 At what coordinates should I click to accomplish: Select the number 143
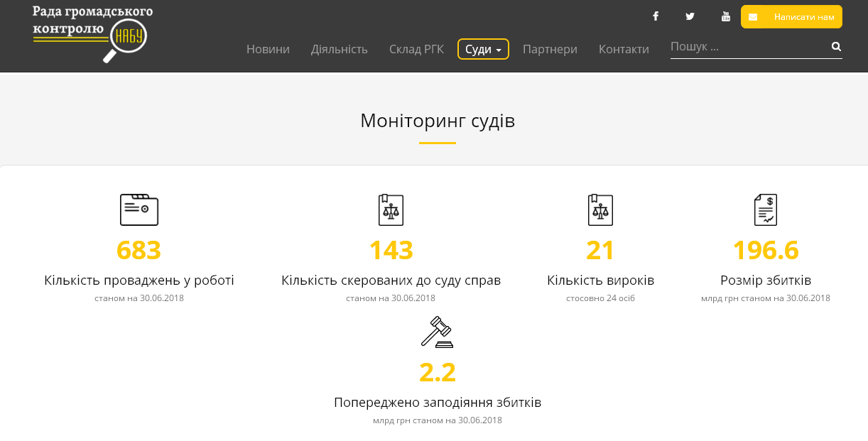click(391, 250)
